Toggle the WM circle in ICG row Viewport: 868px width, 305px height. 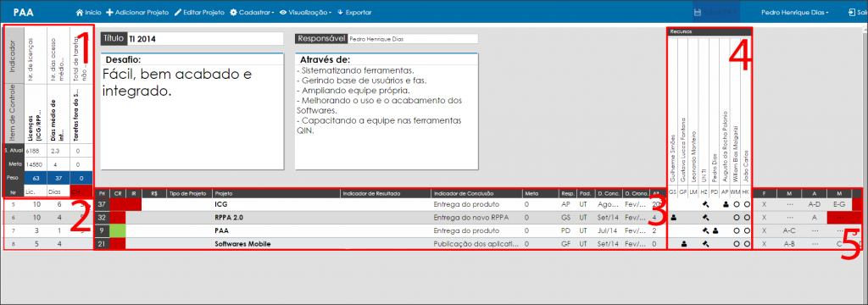tap(736, 204)
